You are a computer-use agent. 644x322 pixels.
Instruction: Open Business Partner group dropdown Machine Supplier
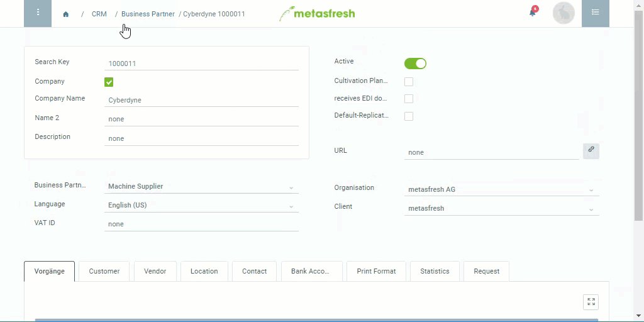click(201, 186)
